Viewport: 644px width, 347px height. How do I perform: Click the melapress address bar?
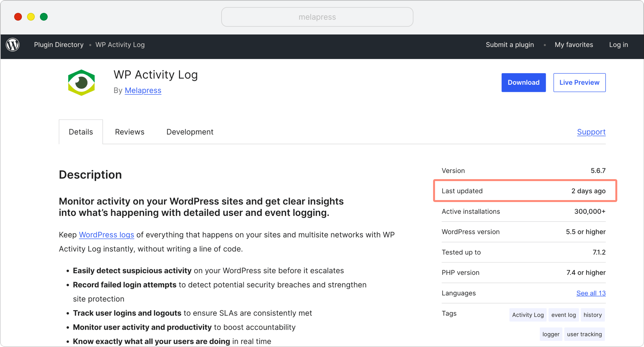317,17
